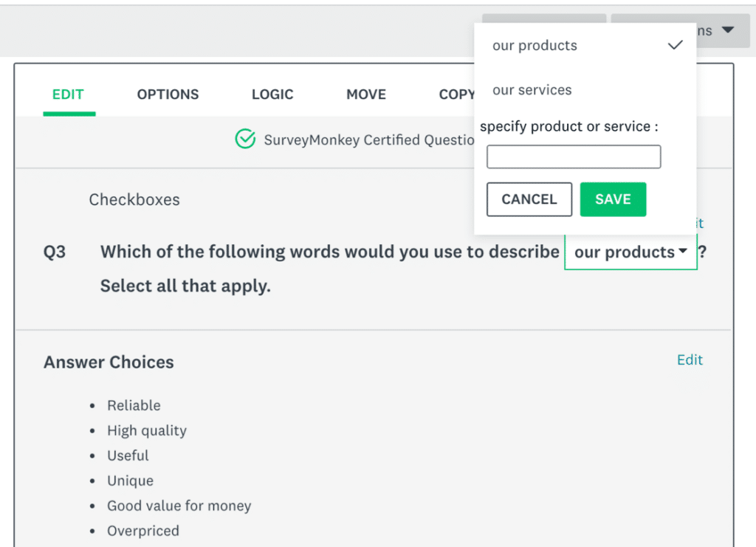
Task: Select "our services" from the dropdown
Action: [532, 89]
